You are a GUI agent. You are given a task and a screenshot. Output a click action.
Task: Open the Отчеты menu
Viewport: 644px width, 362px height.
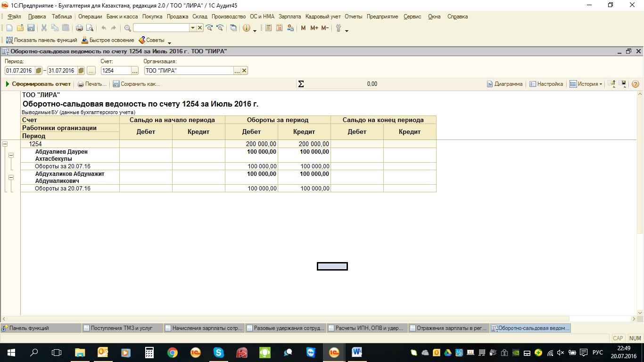pyautogui.click(x=354, y=16)
